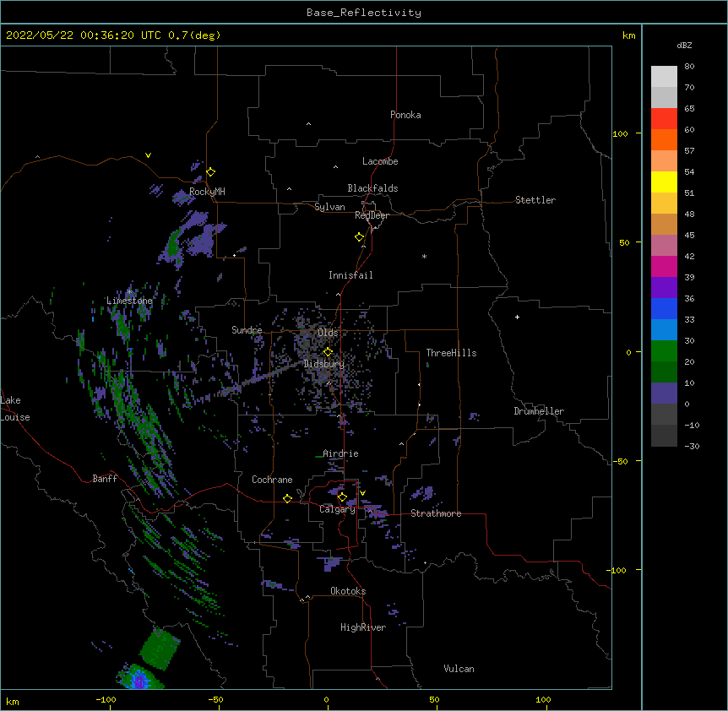Select the 39 dBZ purple swatch
728x711 pixels.
(664, 288)
